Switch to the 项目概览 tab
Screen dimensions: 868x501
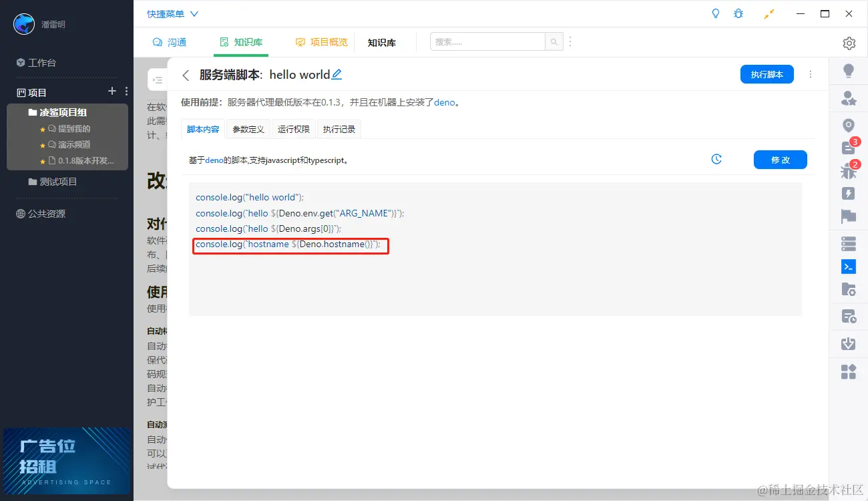point(322,42)
